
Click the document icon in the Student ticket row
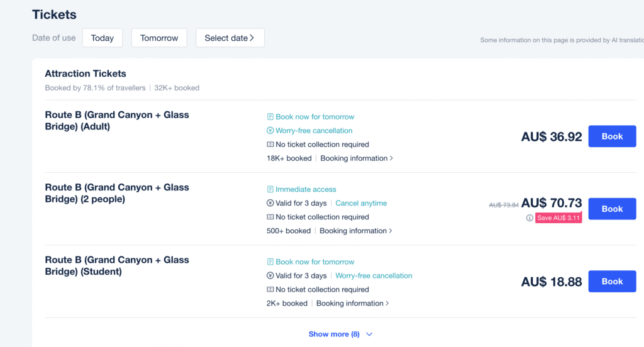point(270,262)
